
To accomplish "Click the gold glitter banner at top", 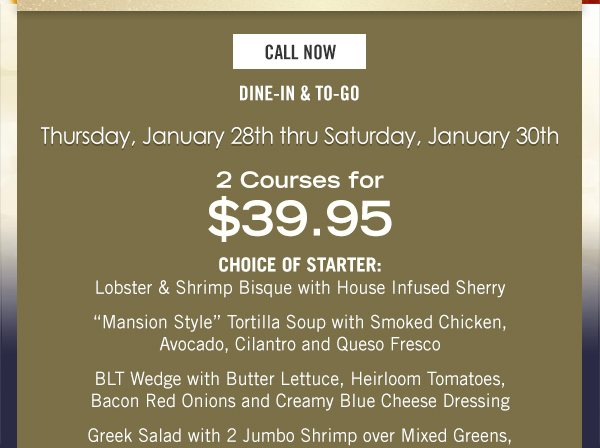I will tap(299, 5).
